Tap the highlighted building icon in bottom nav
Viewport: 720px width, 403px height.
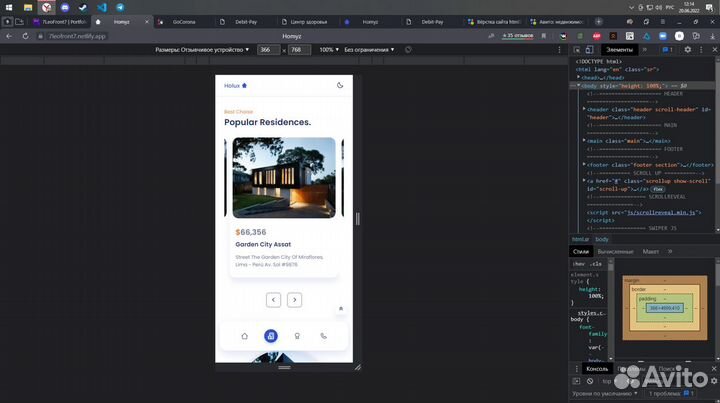click(271, 336)
